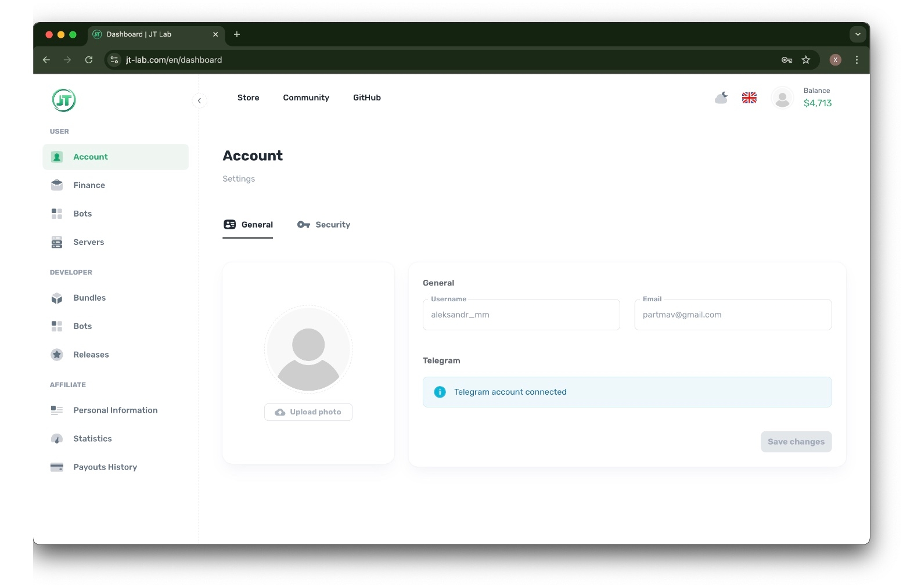Screen dimensions: 903x588
Task: Open the GitHub link
Action: (x=367, y=98)
